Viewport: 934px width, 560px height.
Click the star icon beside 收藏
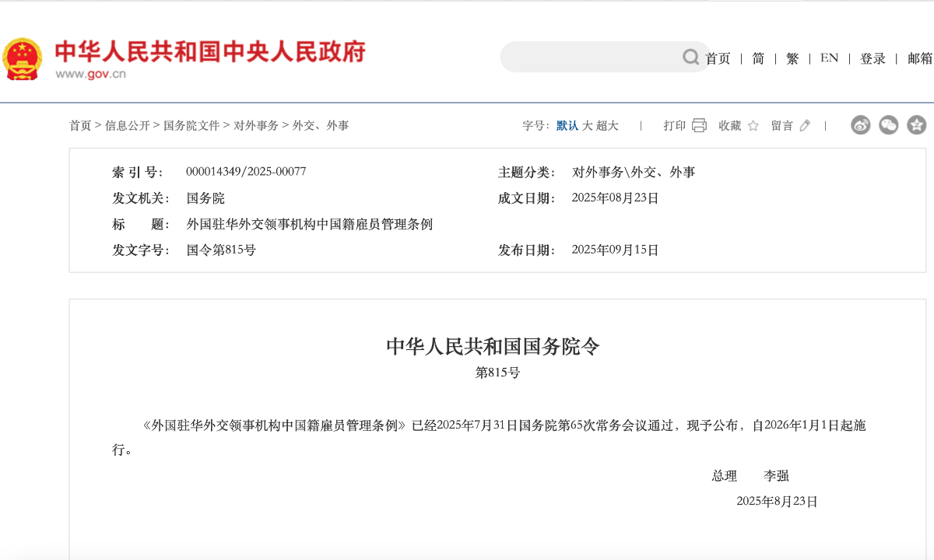tap(752, 124)
